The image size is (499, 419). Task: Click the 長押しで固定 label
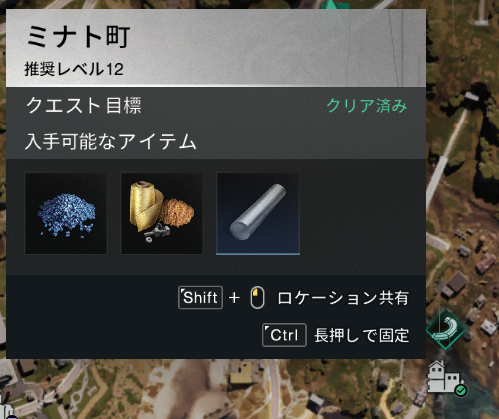point(362,335)
